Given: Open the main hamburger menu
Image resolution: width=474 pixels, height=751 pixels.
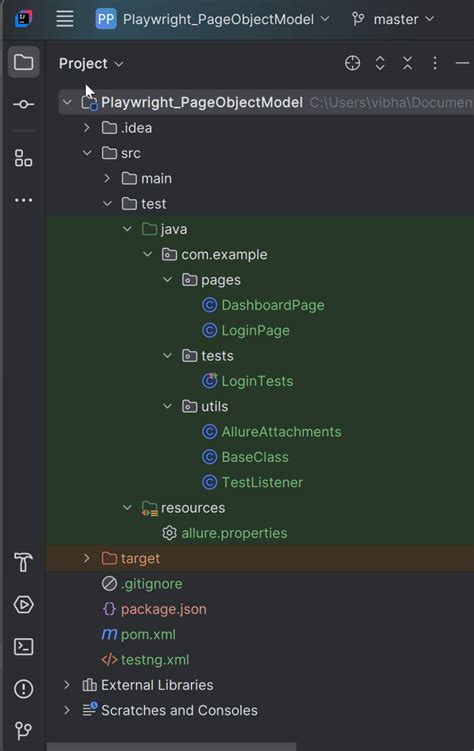Looking at the screenshot, I should [x=65, y=19].
